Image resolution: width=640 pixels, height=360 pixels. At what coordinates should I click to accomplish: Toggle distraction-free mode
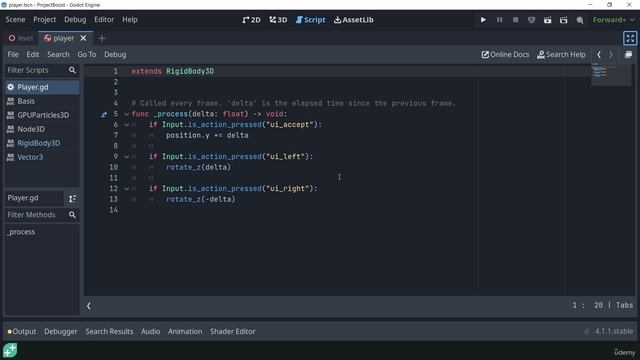tap(630, 38)
